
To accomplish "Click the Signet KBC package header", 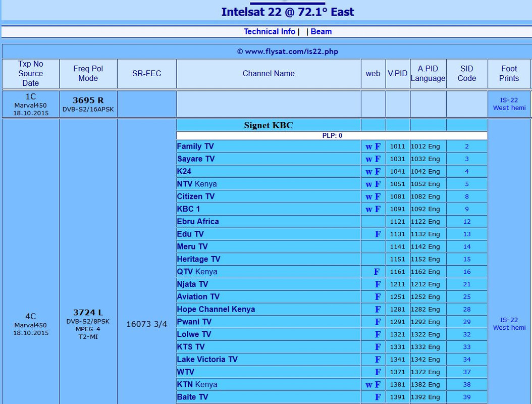I will [269, 125].
